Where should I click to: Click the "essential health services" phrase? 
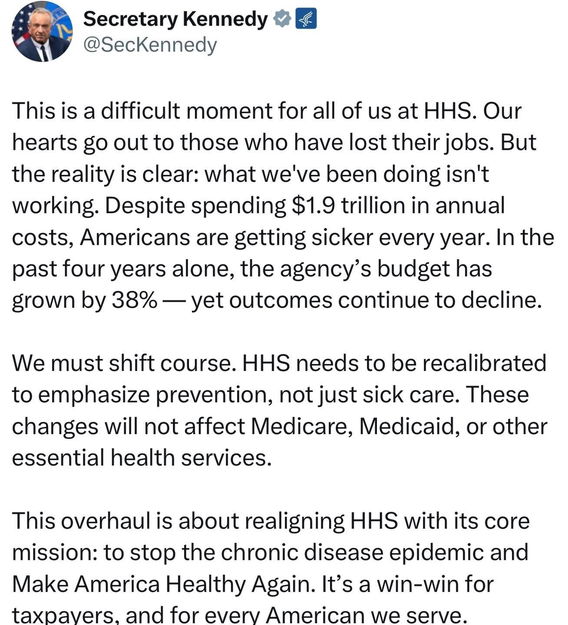(x=142, y=458)
